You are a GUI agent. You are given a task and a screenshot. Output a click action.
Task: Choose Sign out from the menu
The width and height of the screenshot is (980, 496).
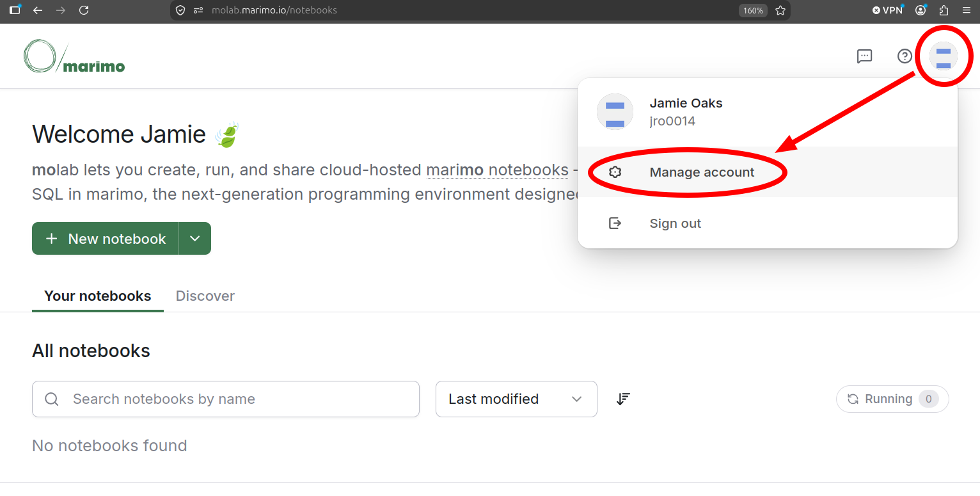768,223
